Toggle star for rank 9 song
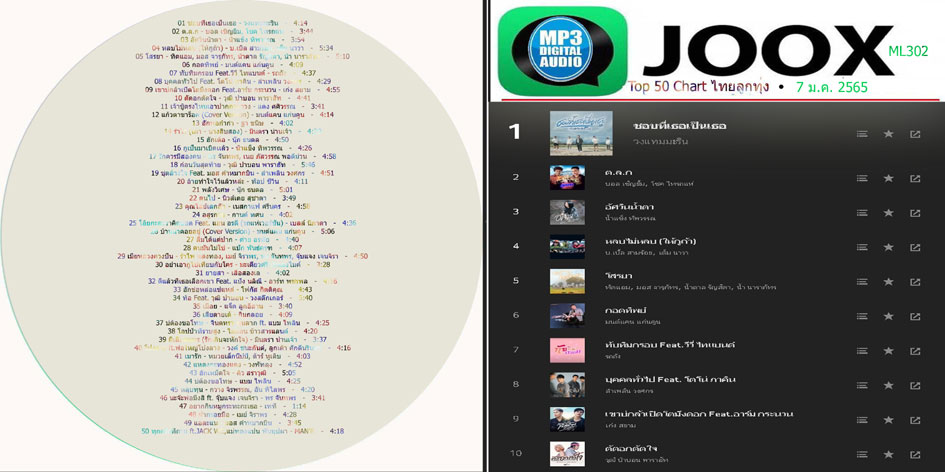The image size is (945, 472). tap(888, 420)
